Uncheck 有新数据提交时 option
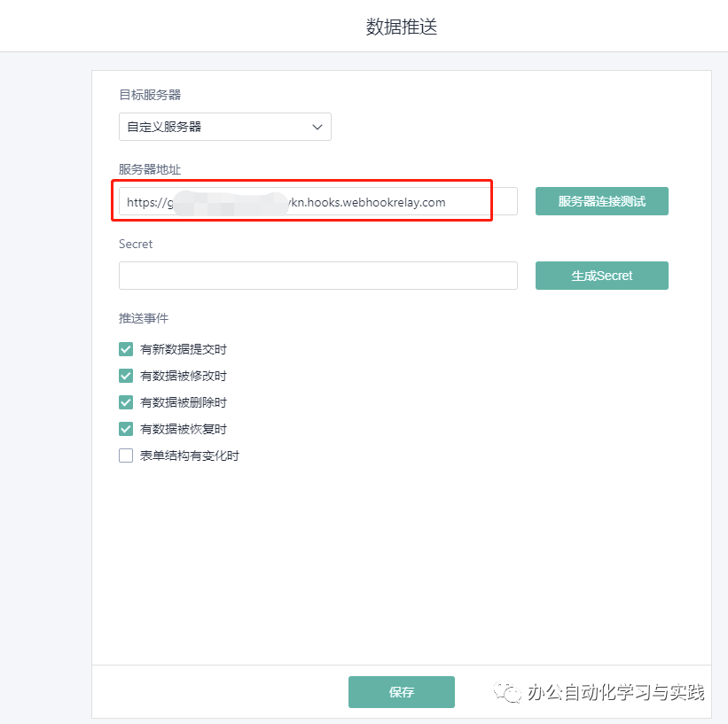The image size is (728, 724). (x=126, y=349)
